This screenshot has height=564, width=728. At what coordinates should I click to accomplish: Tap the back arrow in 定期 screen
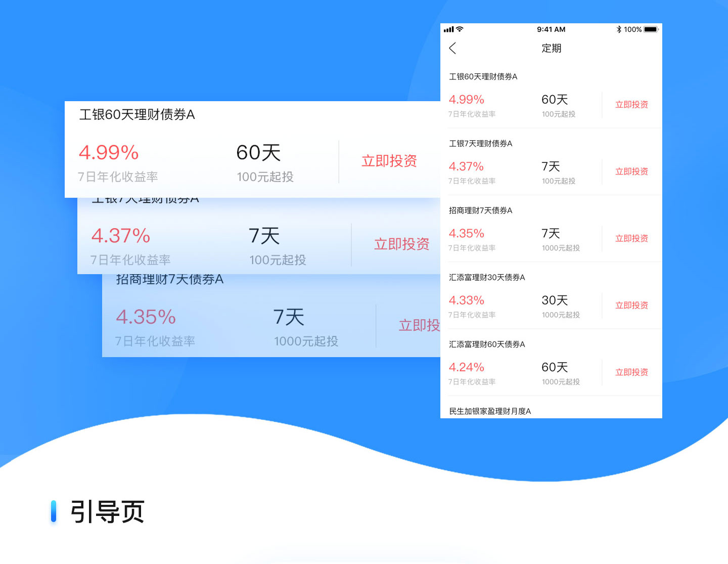pos(452,48)
